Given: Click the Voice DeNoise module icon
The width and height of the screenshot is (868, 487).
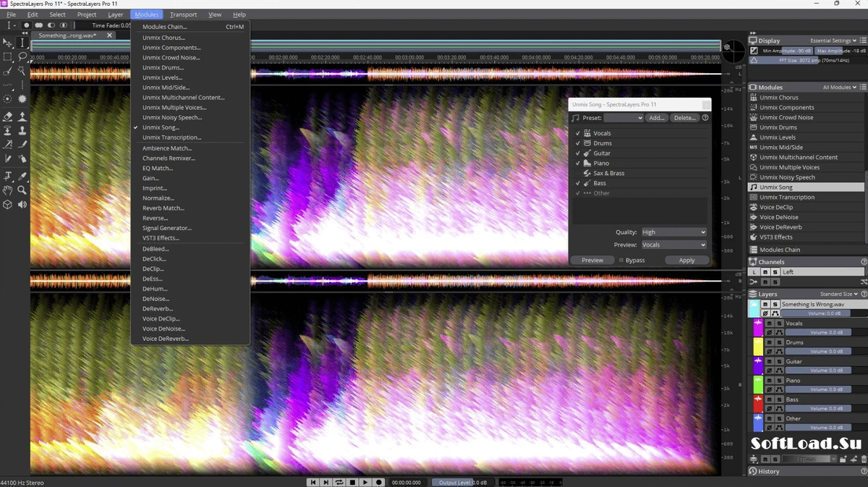Looking at the screenshot, I should pos(753,217).
